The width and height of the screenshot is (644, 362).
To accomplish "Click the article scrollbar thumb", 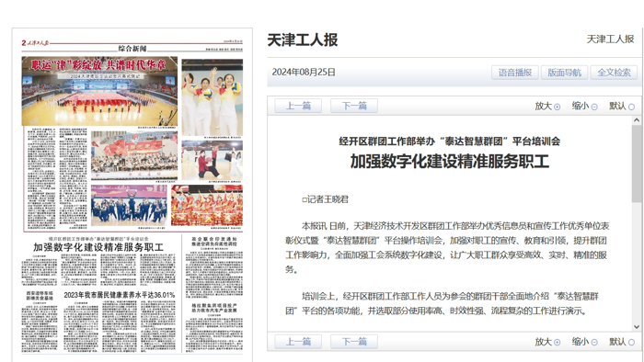I will coord(637,164).
